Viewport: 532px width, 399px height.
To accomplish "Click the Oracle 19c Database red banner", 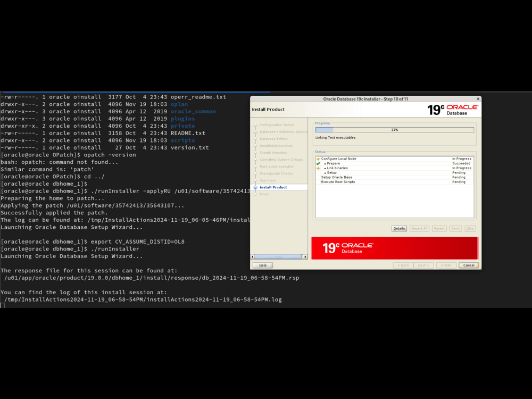I will pyautogui.click(x=395, y=248).
